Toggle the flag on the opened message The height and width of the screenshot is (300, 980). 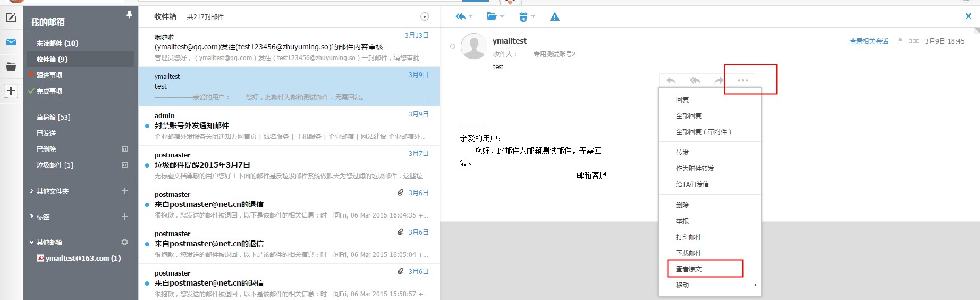coord(900,41)
